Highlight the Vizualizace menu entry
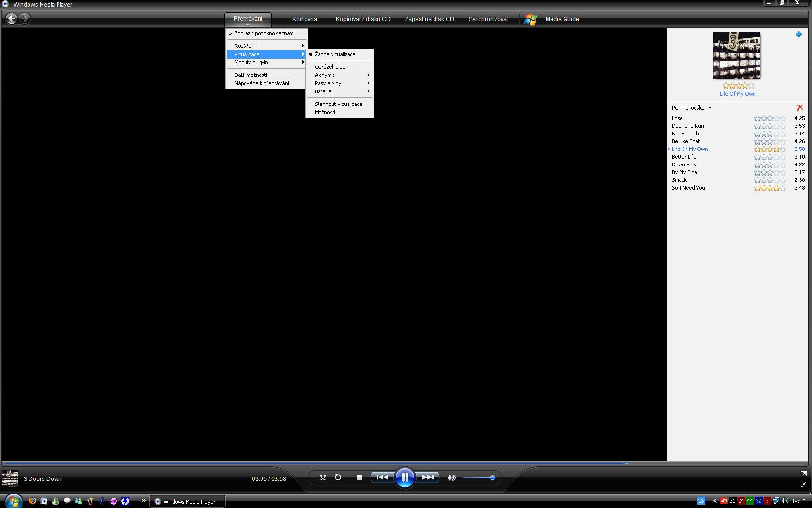 pyautogui.click(x=266, y=54)
